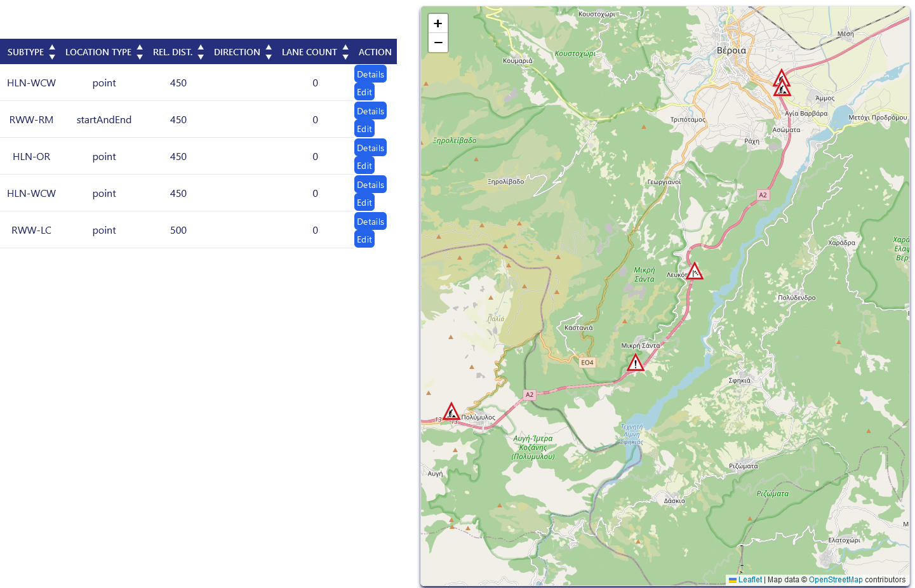915x588 pixels.
Task: Zoom in on the map
Action: pos(438,23)
